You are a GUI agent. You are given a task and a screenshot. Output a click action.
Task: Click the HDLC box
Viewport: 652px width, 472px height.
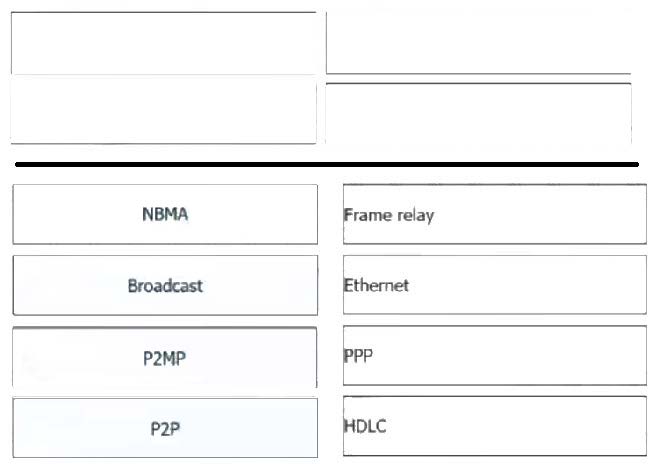coord(494,427)
